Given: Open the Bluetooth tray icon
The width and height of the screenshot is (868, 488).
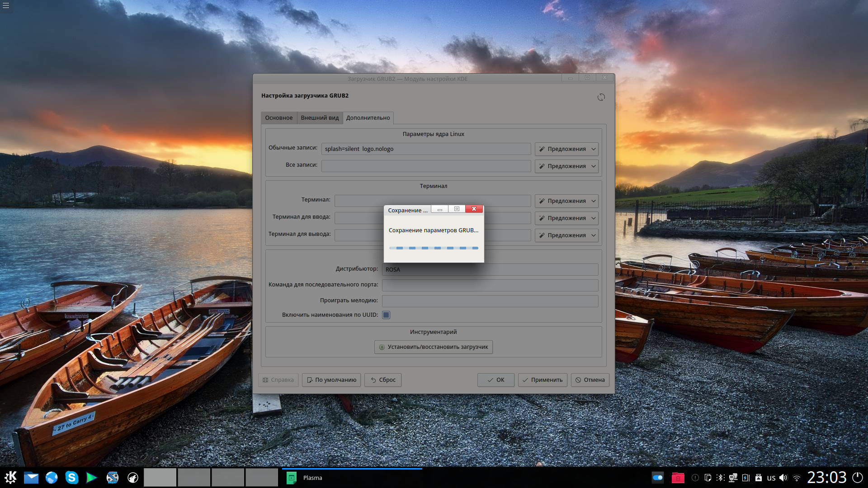Looking at the screenshot, I should pyautogui.click(x=720, y=478).
